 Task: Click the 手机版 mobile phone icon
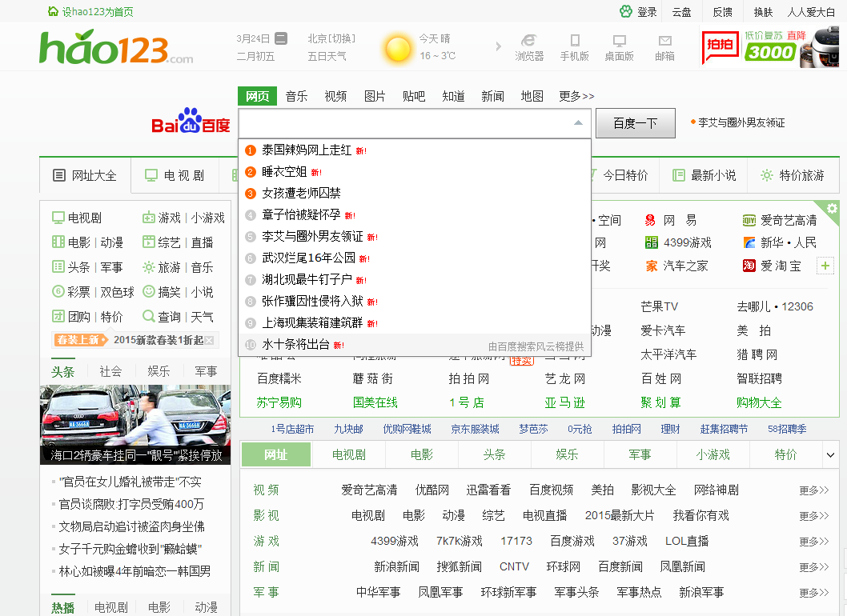[573, 46]
